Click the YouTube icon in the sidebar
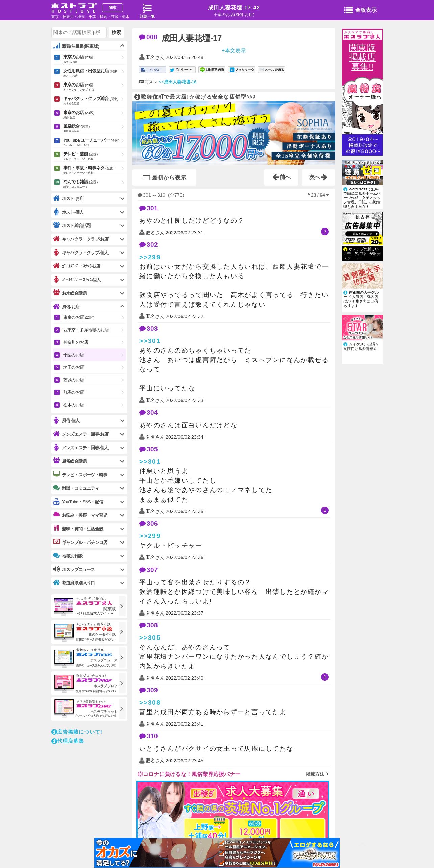 [56, 501]
